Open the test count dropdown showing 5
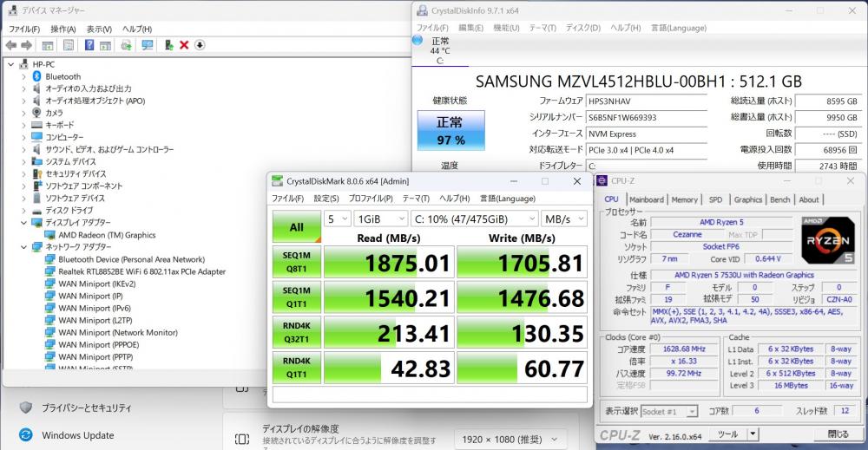The height and width of the screenshot is (450, 868). coord(338,218)
